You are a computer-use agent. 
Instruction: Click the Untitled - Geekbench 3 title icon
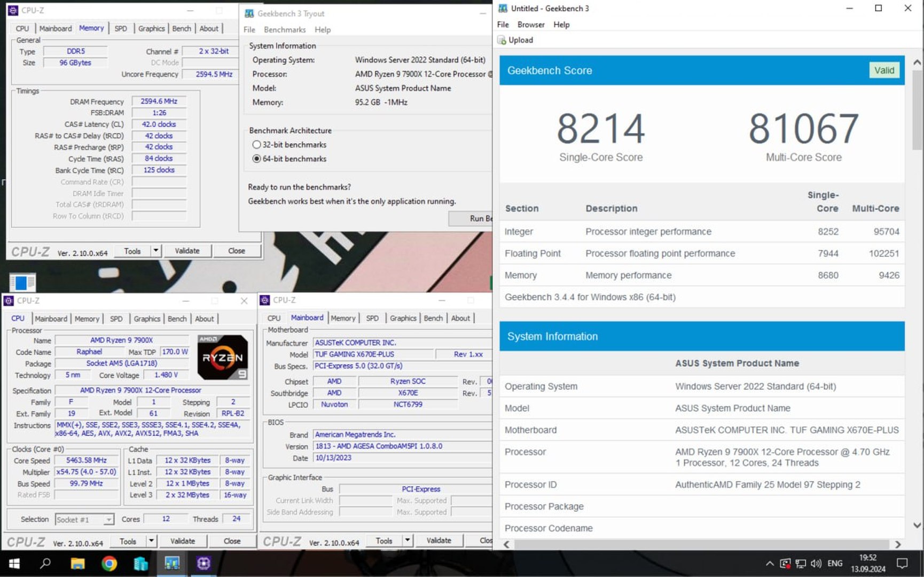503,8
